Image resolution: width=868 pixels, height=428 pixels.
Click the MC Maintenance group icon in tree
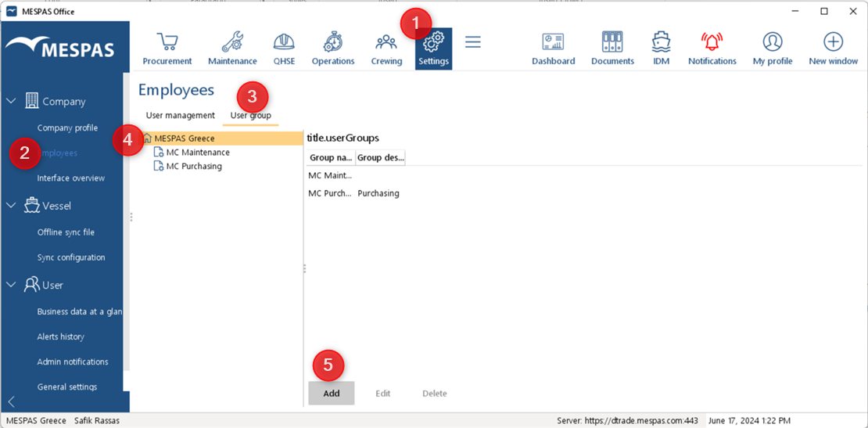(158, 153)
